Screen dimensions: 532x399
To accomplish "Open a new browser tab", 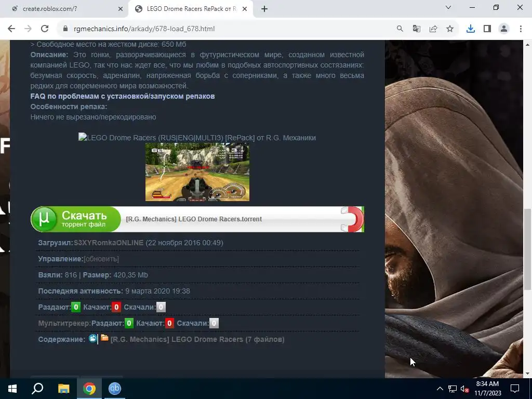I will 264,9.
